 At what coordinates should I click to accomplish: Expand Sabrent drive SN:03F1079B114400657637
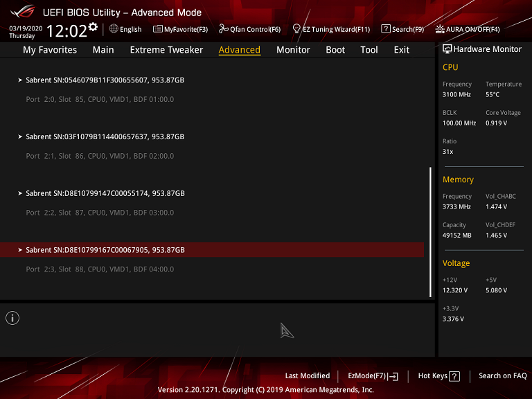(x=105, y=136)
